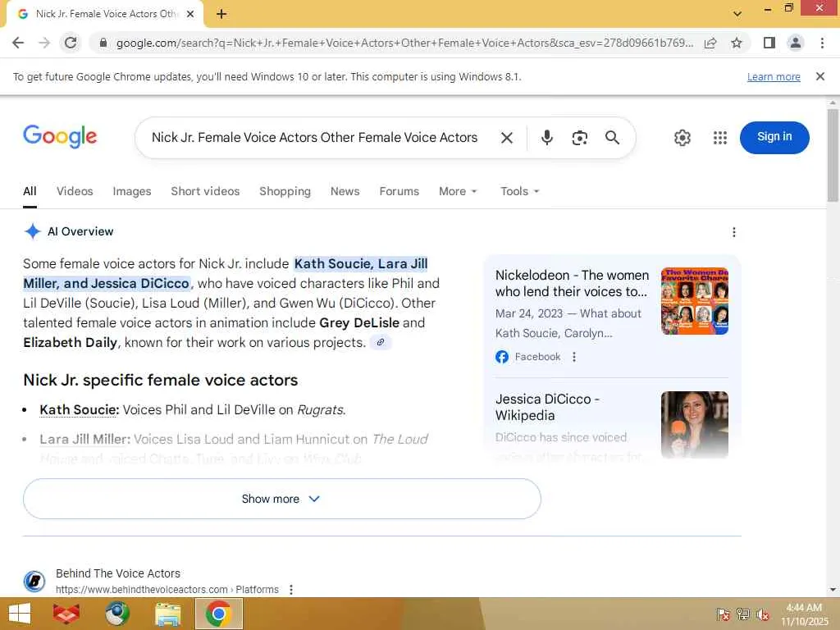Open the Chrome profile avatar
The image size is (840, 630).
tap(796, 43)
